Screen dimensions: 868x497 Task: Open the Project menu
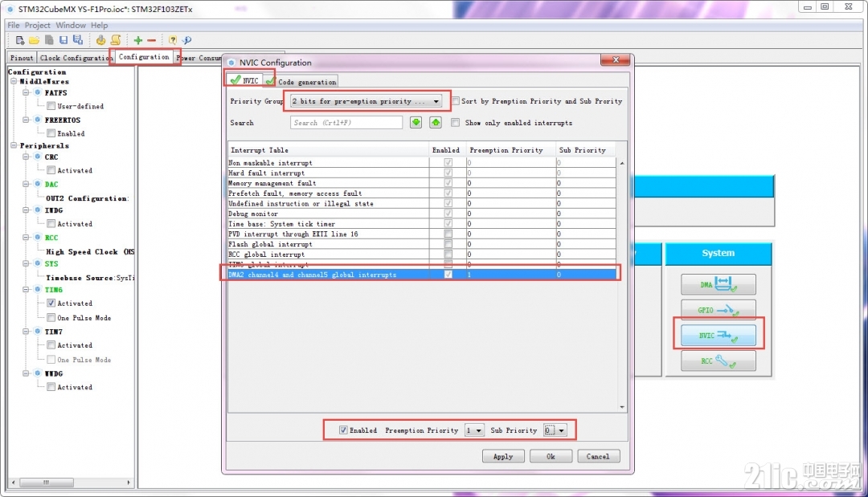[x=38, y=26]
